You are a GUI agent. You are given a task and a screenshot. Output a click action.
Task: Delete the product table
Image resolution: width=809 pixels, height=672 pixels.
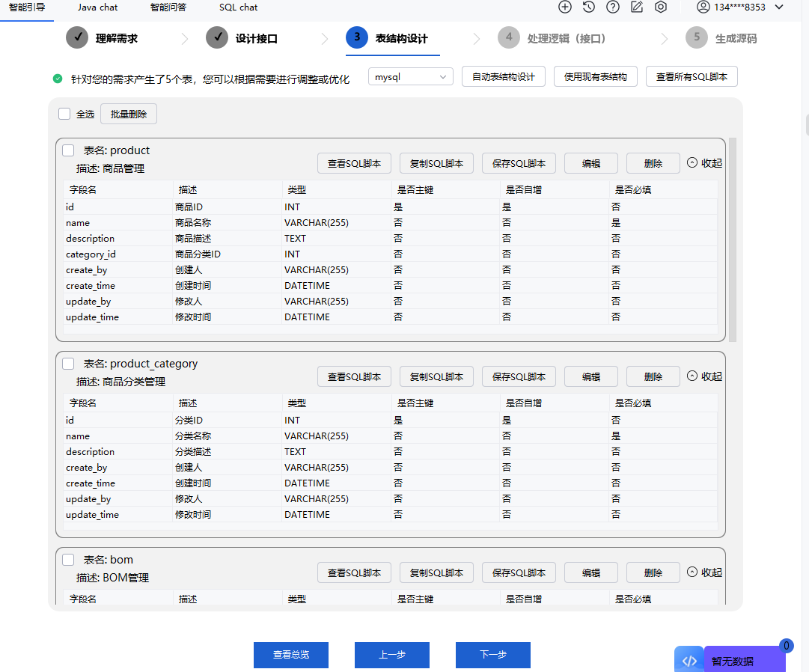tap(653, 163)
